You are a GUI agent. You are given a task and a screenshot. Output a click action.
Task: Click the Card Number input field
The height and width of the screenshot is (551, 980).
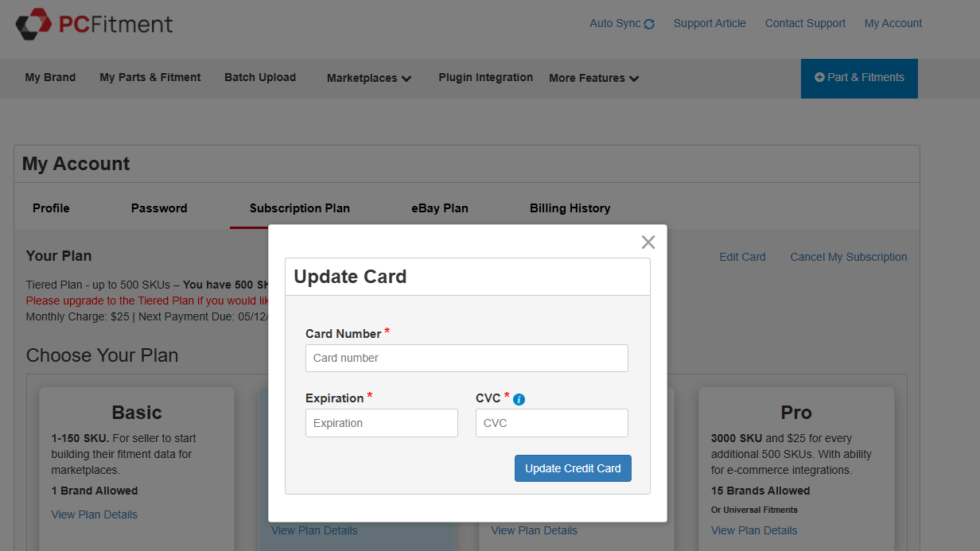pos(466,358)
